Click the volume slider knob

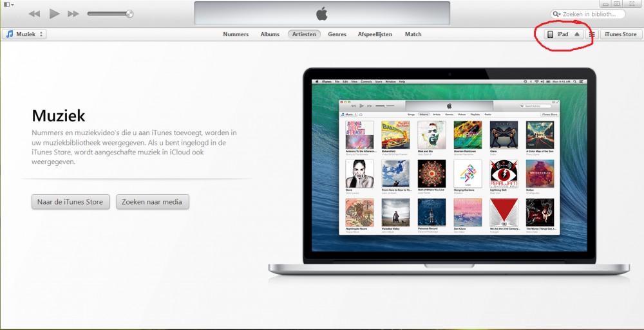tap(129, 14)
